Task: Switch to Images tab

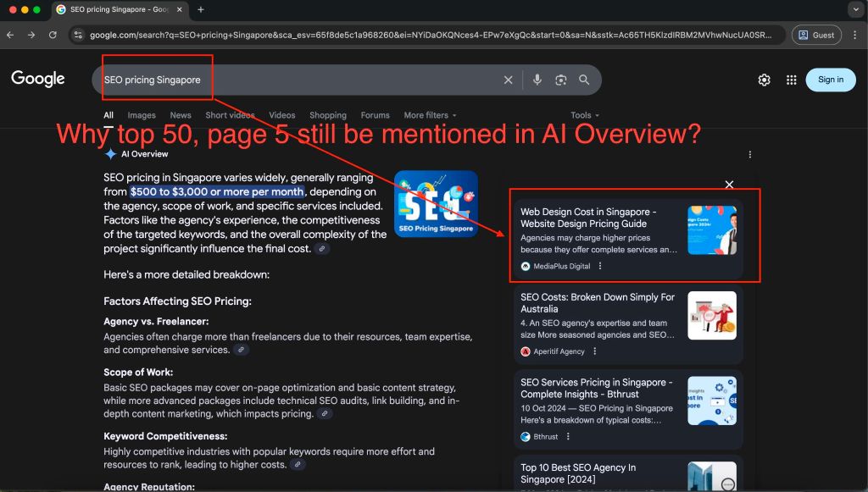Action: pyautogui.click(x=142, y=115)
